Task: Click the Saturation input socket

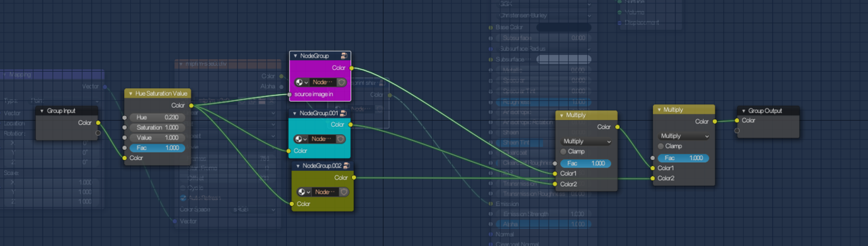Action: [124, 127]
